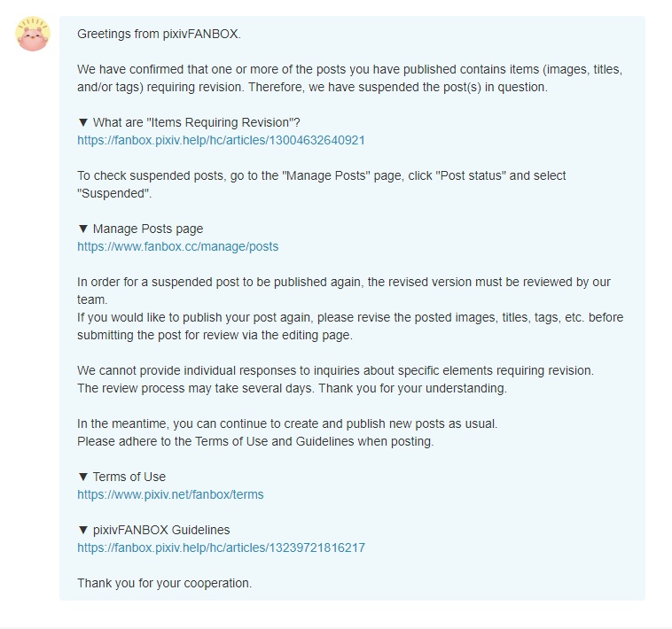The image size is (672, 629).
Task: Open the fanbox.cc manage posts link
Action: pos(177,246)
